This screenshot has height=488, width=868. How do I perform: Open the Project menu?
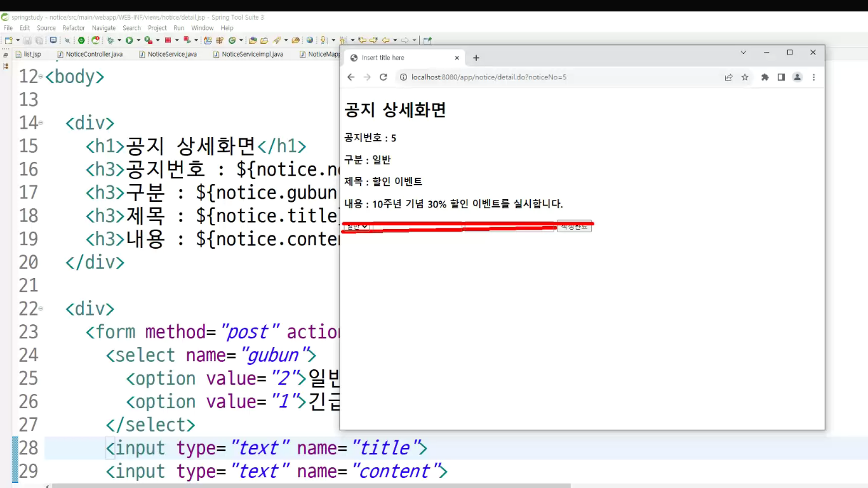[157, 28]
